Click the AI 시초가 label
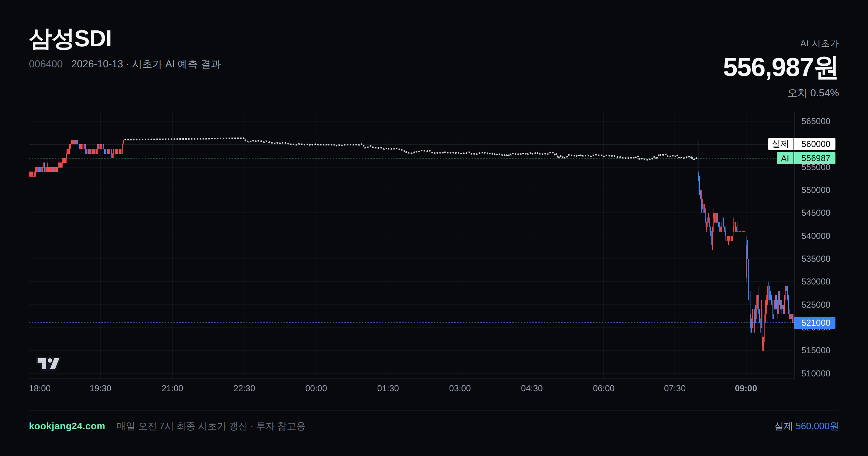 click(819, 43)
